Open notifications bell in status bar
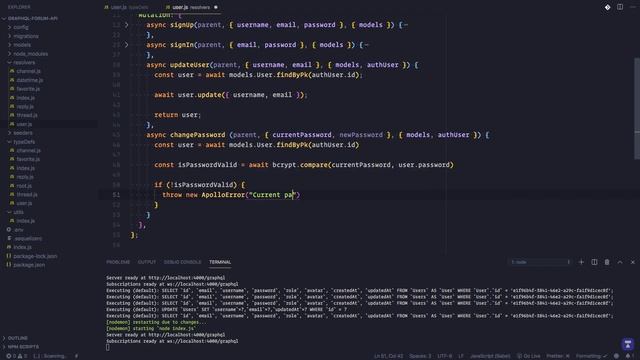This screenshot has height=360, width=640. [x=628, y=356]
